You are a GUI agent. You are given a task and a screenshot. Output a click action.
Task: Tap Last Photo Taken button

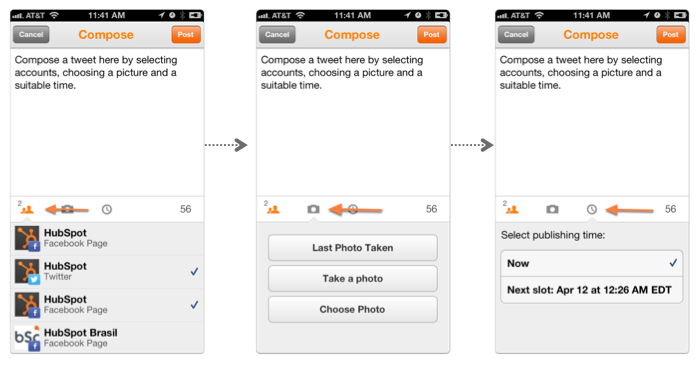pos(353,248)
